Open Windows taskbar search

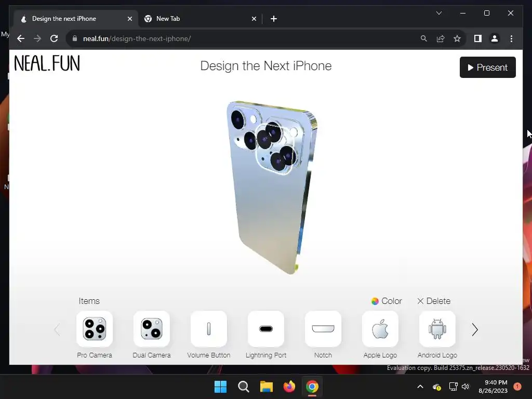click(243, 387)
